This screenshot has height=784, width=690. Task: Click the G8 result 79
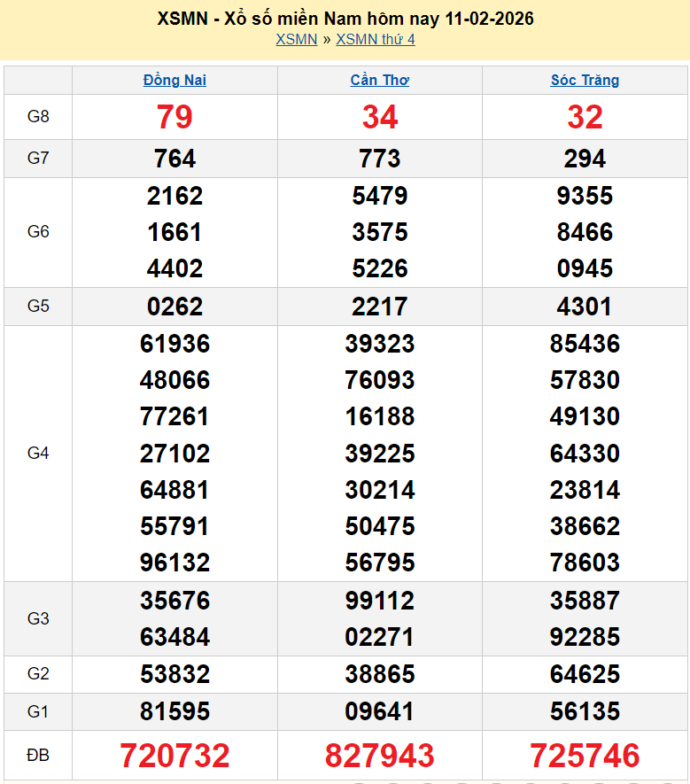[174, 117]
